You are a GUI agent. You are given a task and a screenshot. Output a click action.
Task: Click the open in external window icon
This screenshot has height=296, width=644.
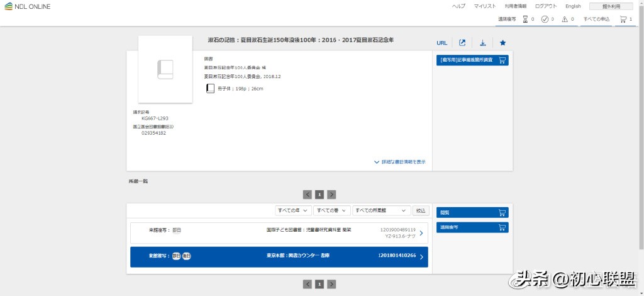[462, 43]
